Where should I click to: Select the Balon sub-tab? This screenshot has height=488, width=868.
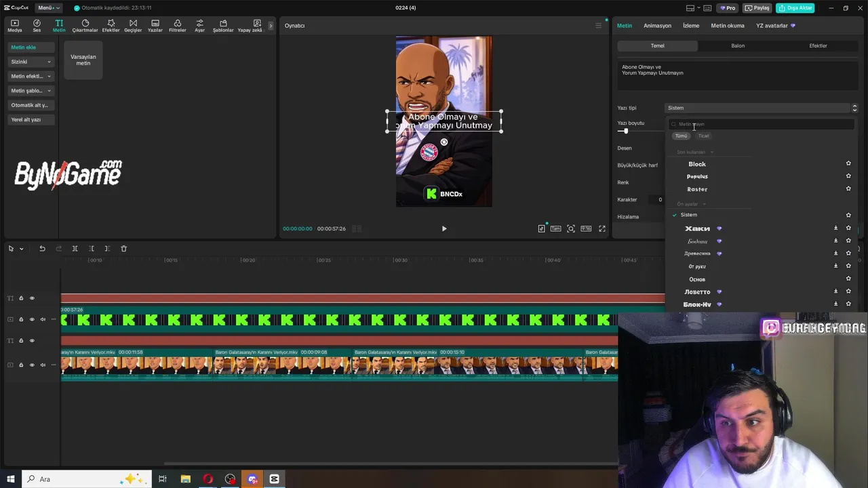click(x=738, y=46)
